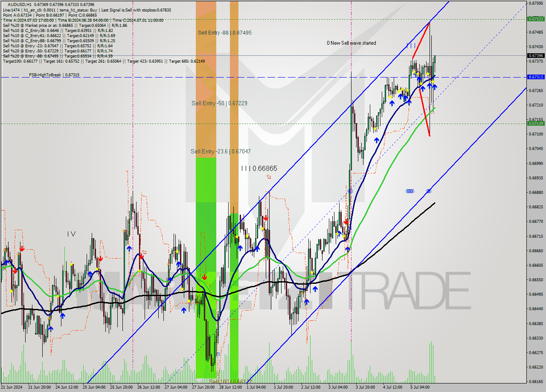The image size is (546, 392).
Task: Click the '21 Jun 20:00' time axis label
Action: 40,387
